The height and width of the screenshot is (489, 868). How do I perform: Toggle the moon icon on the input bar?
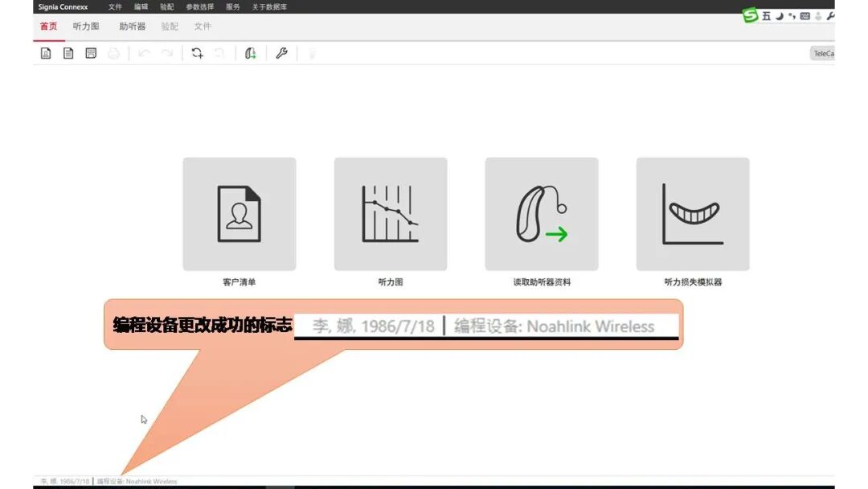780,15
